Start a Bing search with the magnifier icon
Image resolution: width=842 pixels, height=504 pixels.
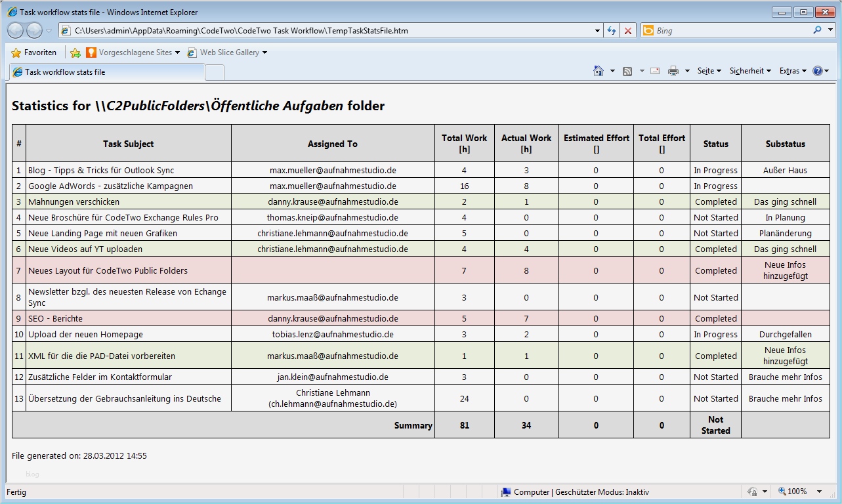816,30
